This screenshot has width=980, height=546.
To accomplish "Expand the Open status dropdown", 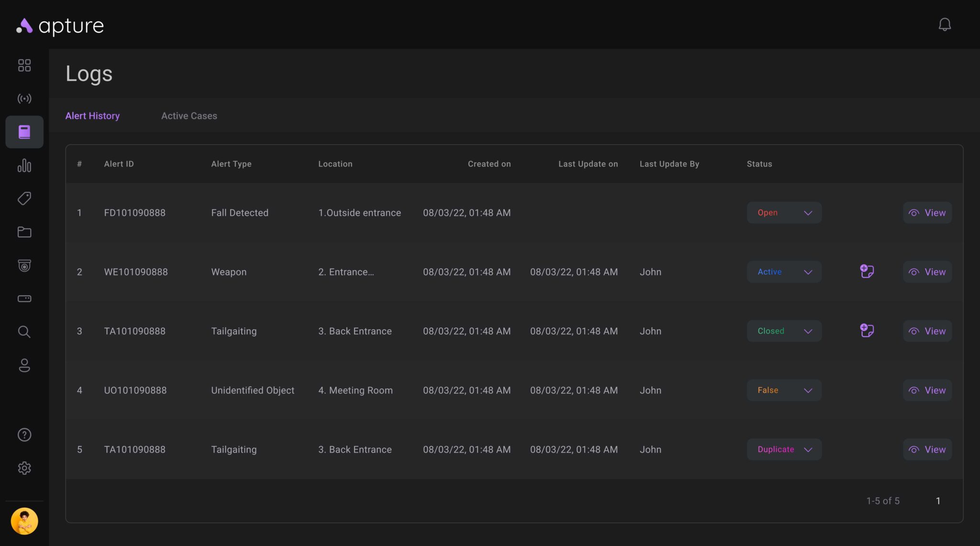I will point(784,212).
